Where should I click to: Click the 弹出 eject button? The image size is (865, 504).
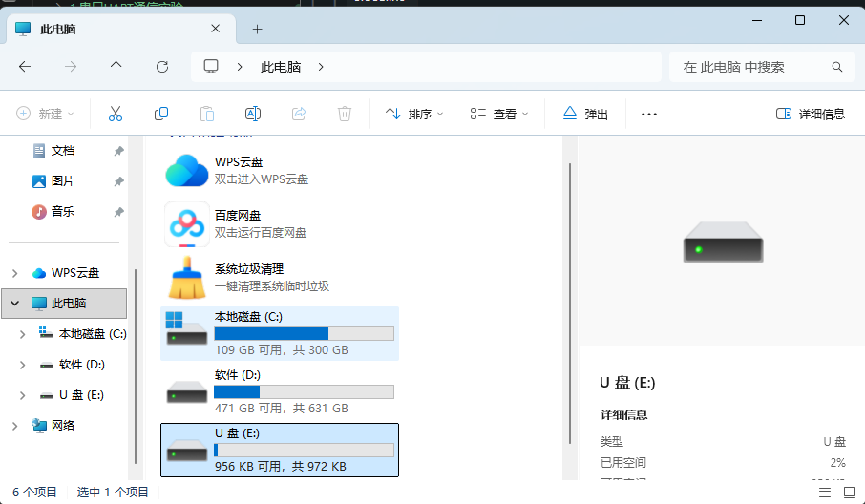pos(585,114)
